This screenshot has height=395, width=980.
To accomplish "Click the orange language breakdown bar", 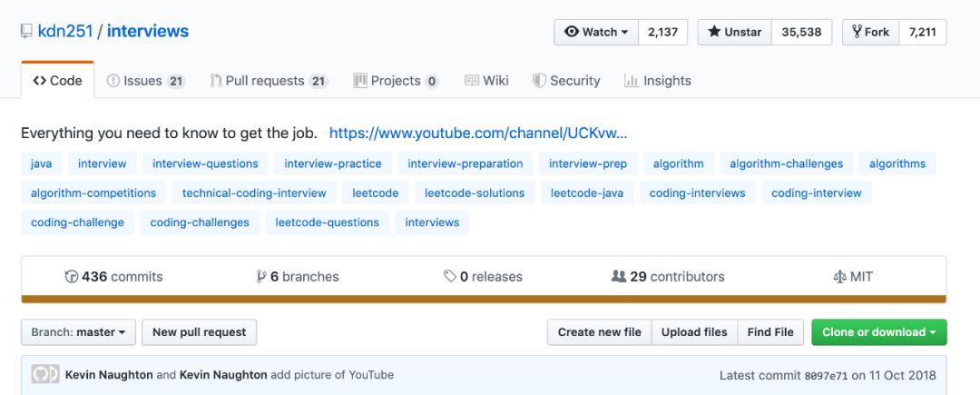I will click(484, 300).
